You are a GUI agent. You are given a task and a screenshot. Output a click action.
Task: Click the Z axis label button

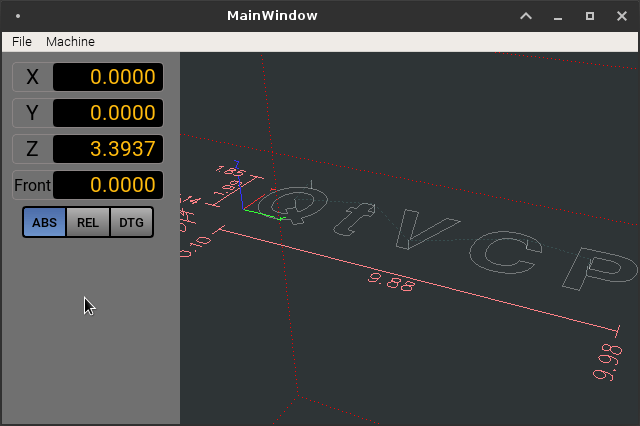[32, 149]
